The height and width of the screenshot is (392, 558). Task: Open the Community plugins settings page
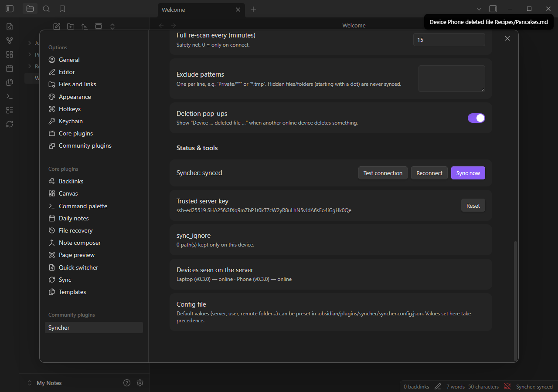pos(94,145)
